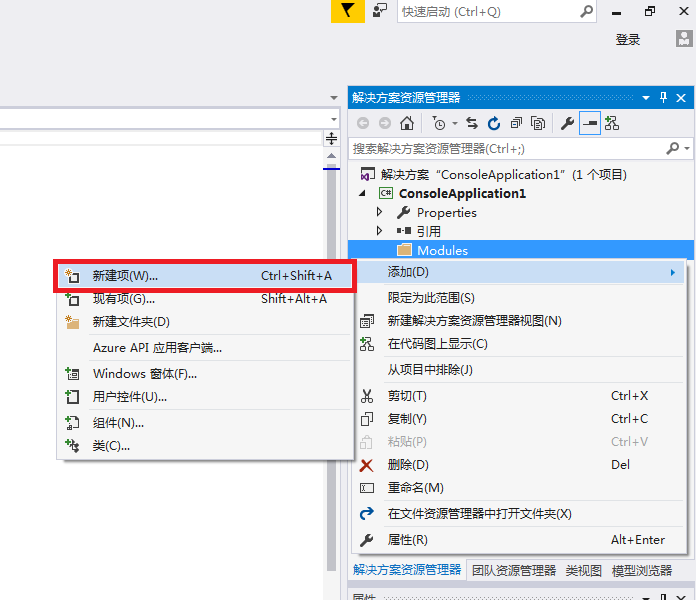Image resolution: width=696 pixels, height=600 pixels.
Task: Click the sync with active document icon
Action: (x=472, y=123)
